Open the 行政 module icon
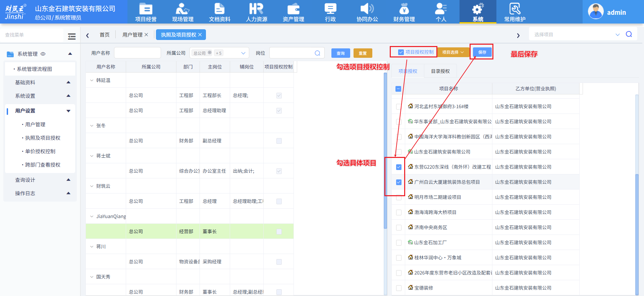Viewport: 644px width, 296px height. 330,9
